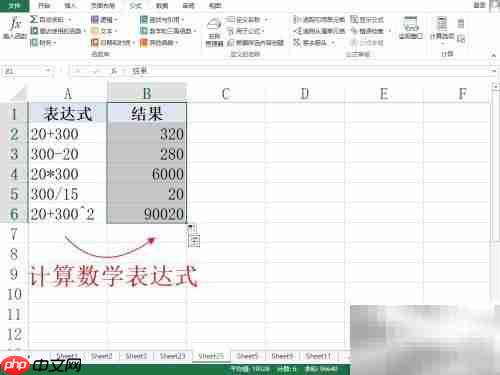The height and width of the screenshot is (375, 500).
Task: Switch to the Data ribbon tab
Action: click(x=162, y=5)
